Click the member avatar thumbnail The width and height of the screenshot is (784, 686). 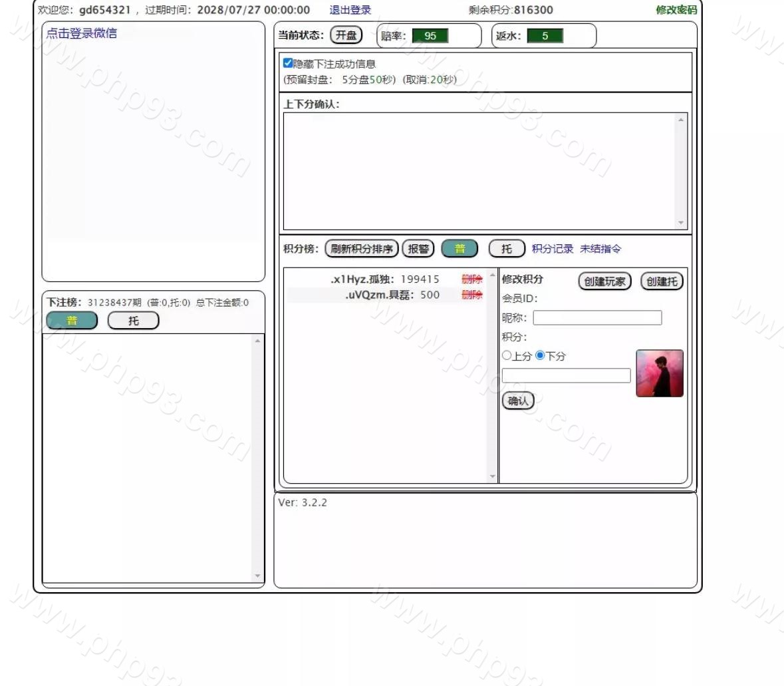pyautogui.click(x=659, y=373)
